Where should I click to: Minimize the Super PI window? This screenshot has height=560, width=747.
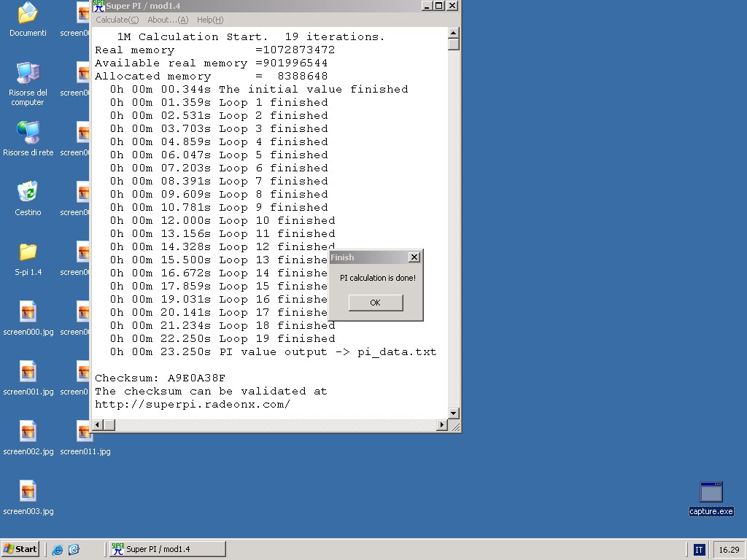[427, 6]
